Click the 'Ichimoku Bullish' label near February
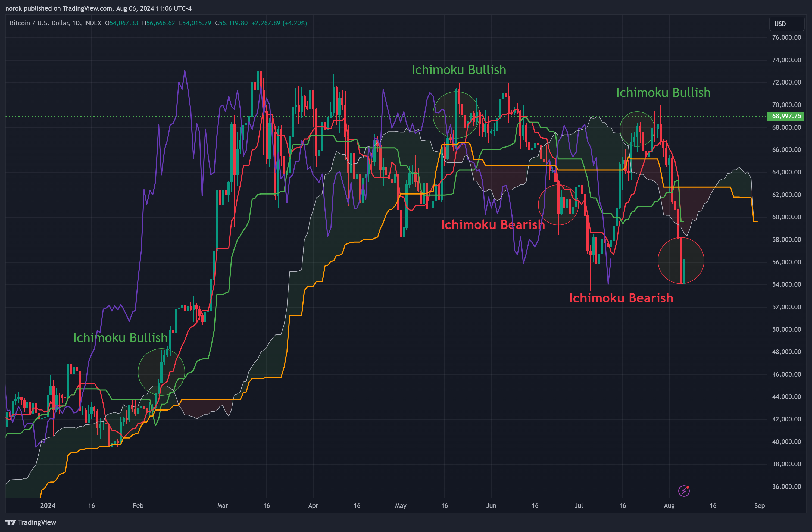The width and height of the screenshot is (812, 532). pos(120,337)
